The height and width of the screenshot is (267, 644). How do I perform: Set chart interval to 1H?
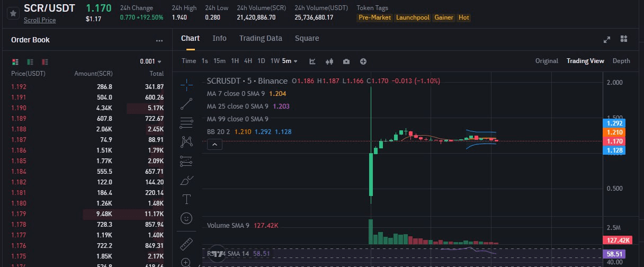pyautogui.click(x=235, y=61)
